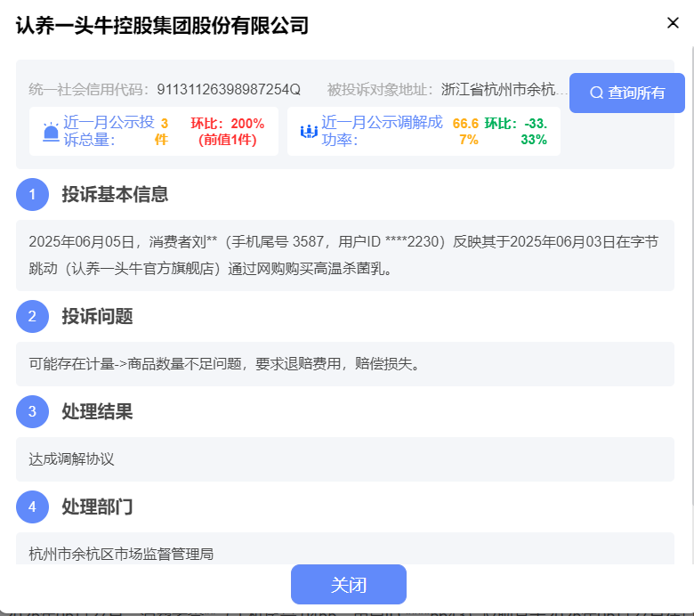
Task: Click the red 环比 200% value
Action: (x=228, y=131)
